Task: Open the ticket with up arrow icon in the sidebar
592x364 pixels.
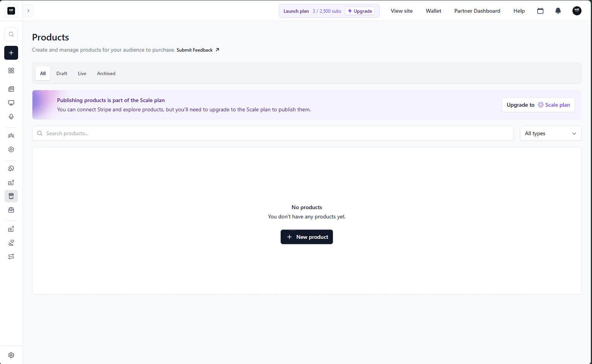Action: [11, 229]
